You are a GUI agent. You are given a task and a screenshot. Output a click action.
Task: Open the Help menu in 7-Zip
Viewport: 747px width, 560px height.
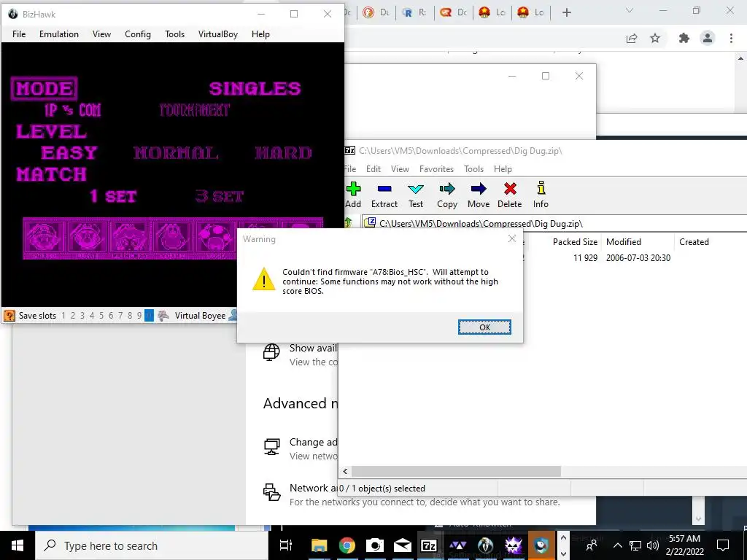(503, 169)
